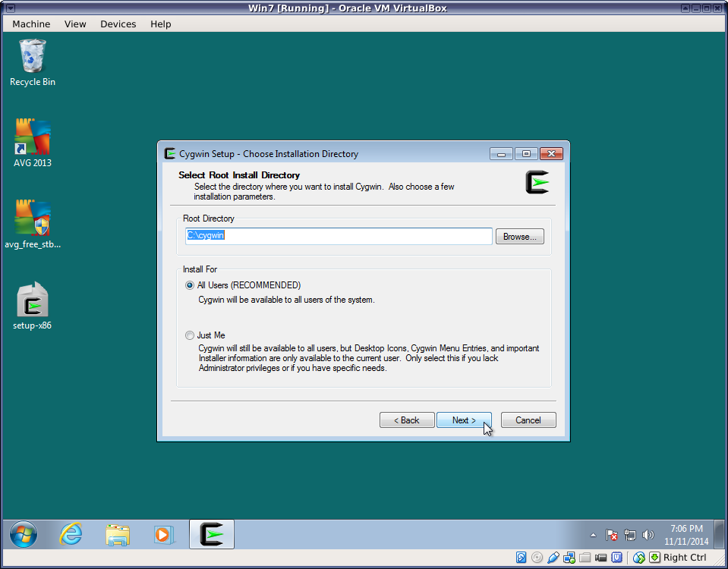Launch Internet Explorer from the taskbar
Image resolution: width=728 pixels, height=569 pixels.
(x=71, y=535)
